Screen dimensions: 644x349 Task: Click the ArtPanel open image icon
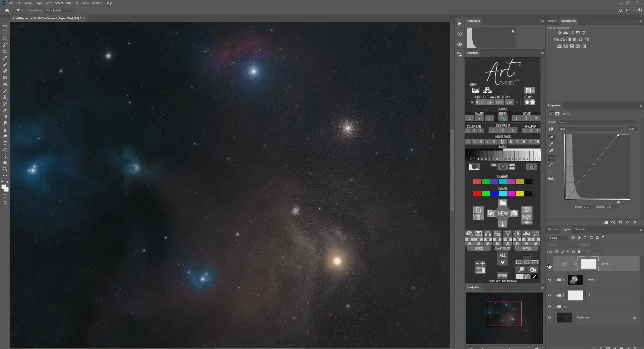[476, 91]
